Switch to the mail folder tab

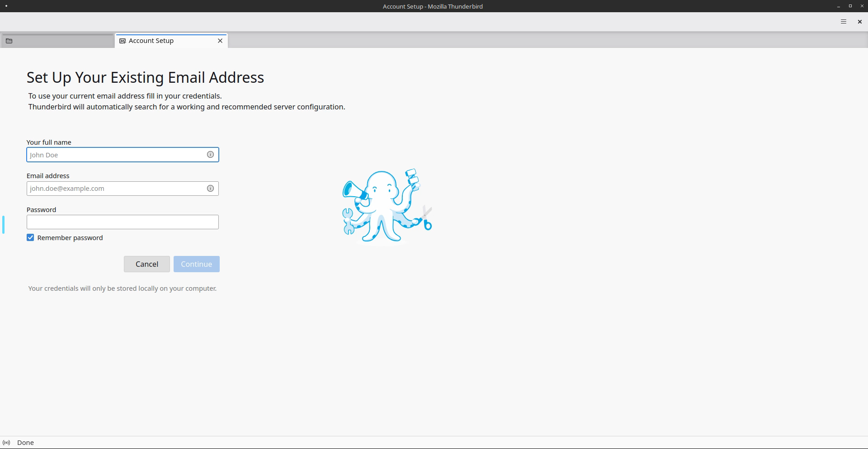[57, 41]
